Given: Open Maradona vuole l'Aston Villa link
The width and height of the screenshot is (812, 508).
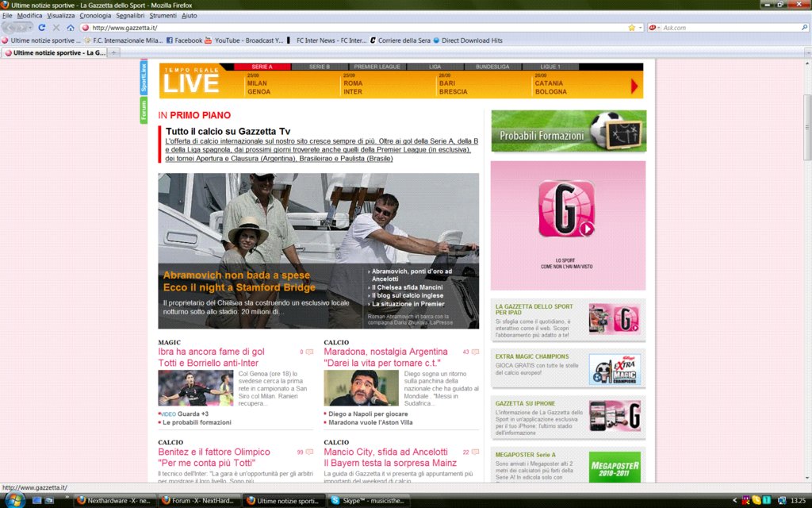Looking at the screenshot, I should click(x=370, y=422).
